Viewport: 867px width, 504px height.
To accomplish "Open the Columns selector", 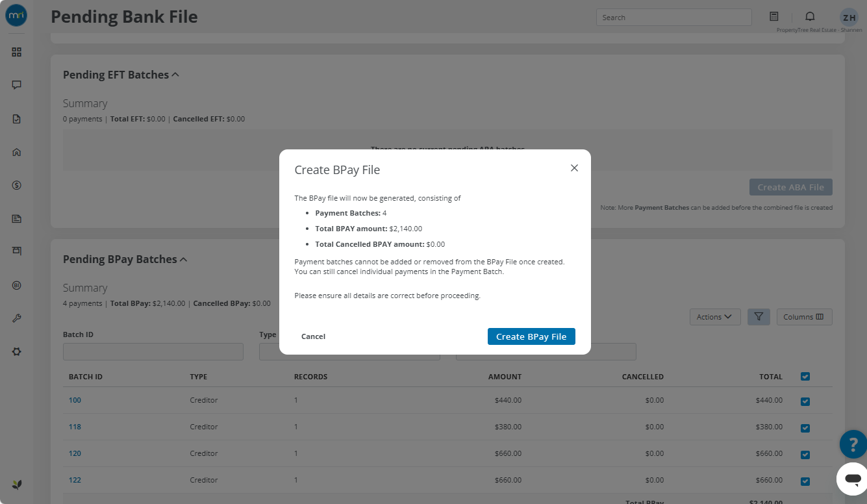I will click(x=804, y=317).
